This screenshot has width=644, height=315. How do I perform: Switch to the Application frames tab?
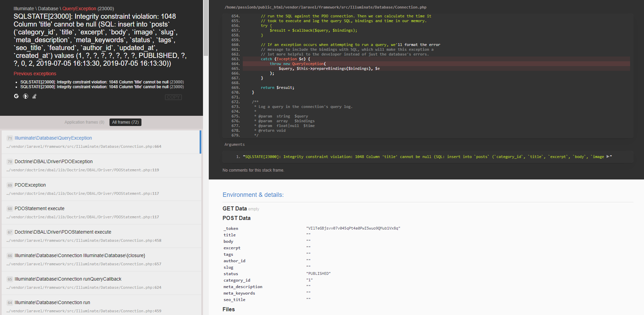[84, 122]
